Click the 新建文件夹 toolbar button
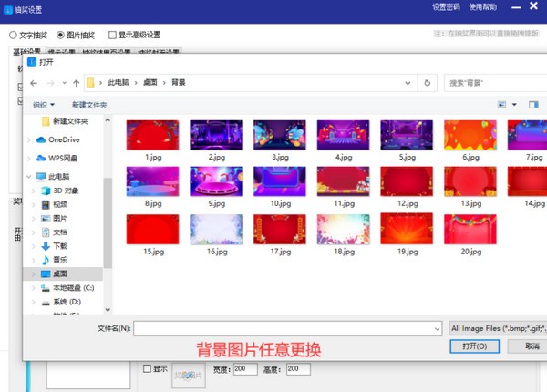The height and width of the screenshot is (392, 547). pyautogui.click(x=89, y=105)
